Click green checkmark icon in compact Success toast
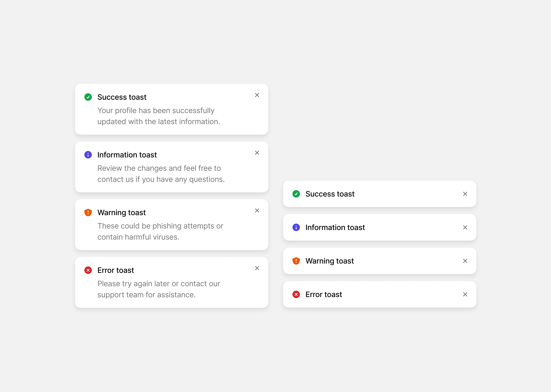The height and width of the screenshot is (392, 551). 296,194
